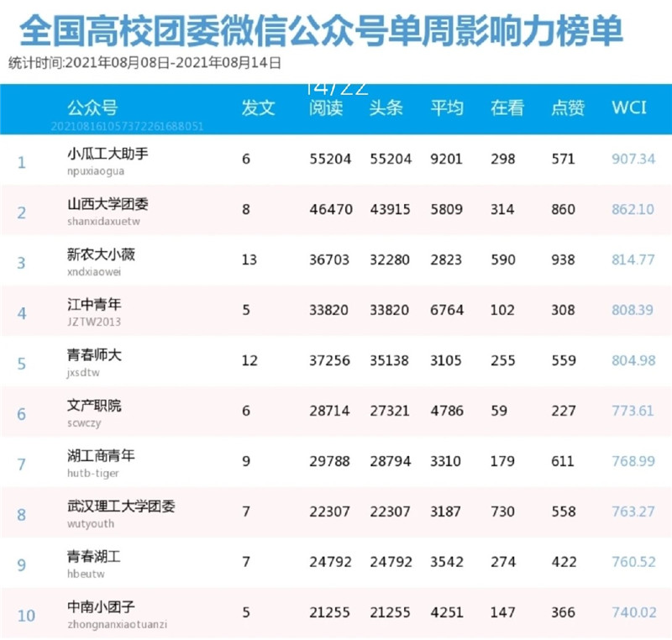Click WCI score 804.98
This screenshot has height=640, width=672.
tap(633, 360)
